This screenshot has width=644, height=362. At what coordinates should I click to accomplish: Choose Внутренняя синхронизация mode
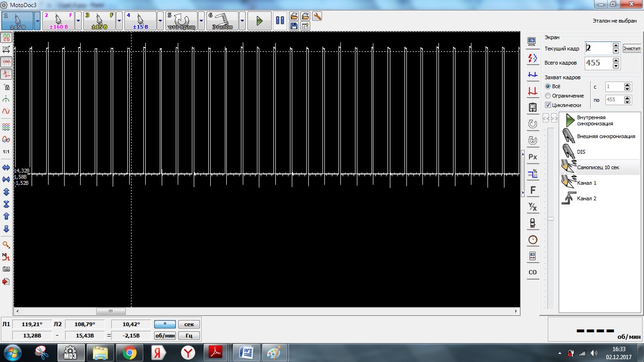600,121
